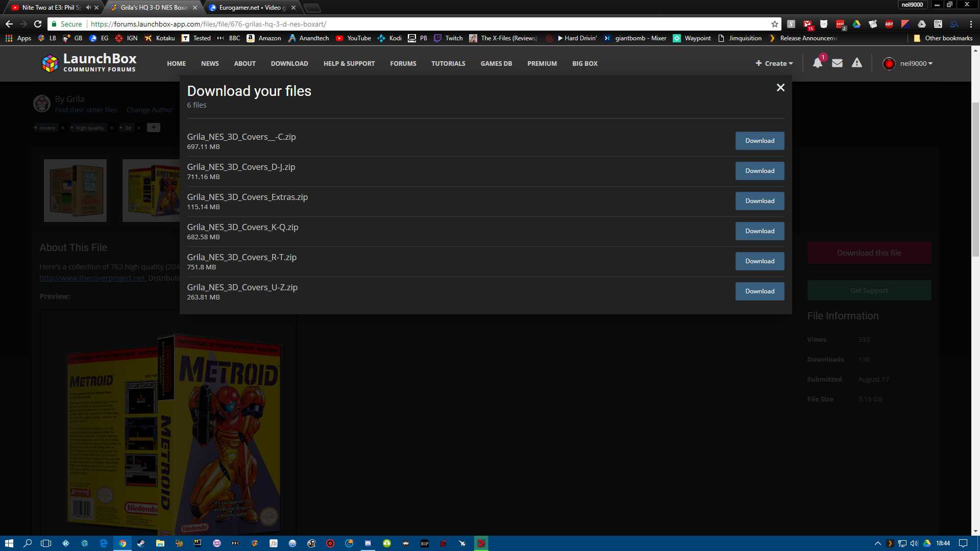
Task: Switch to the Nite Two at E3 tab
Action: pos(51,8)
